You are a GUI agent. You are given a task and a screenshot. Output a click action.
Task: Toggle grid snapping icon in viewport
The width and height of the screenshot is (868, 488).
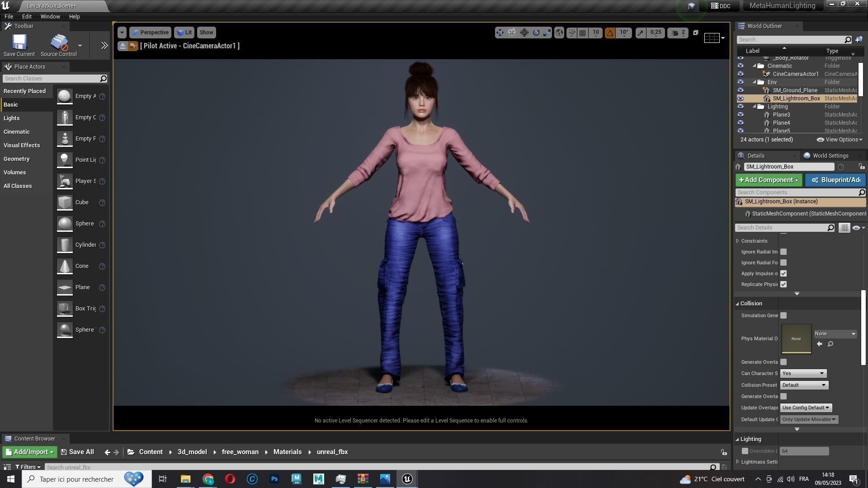pos(583,33)
